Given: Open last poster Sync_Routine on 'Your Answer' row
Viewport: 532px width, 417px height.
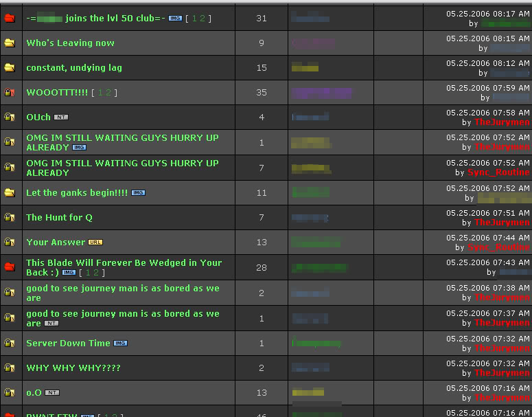Looking at the screenshot, I should (498, 247).
